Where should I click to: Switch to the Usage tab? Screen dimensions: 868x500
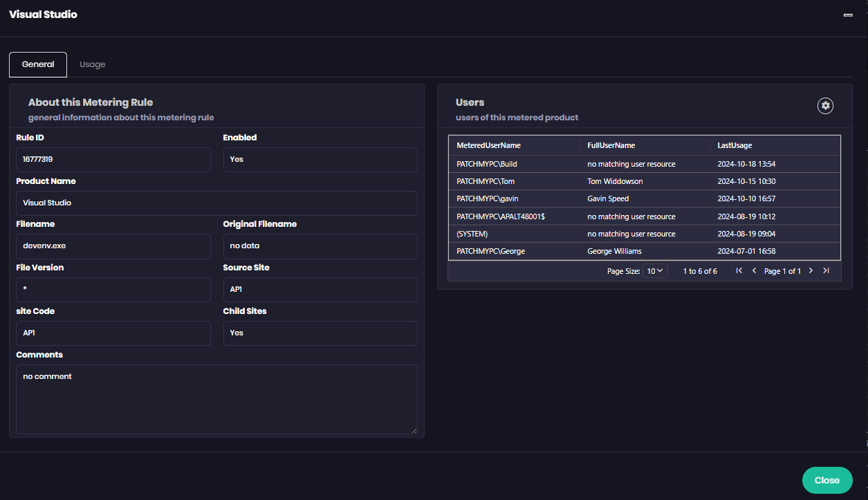point(92,64)
